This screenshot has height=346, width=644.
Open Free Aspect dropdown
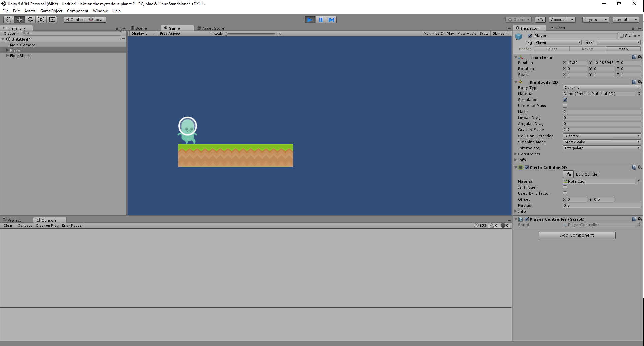point(185,34)
